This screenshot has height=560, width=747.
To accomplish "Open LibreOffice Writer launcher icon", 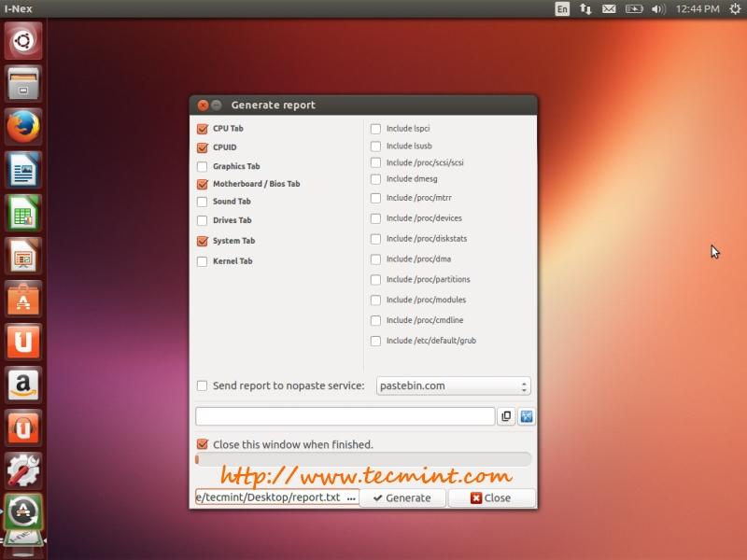I will [23, 170].
